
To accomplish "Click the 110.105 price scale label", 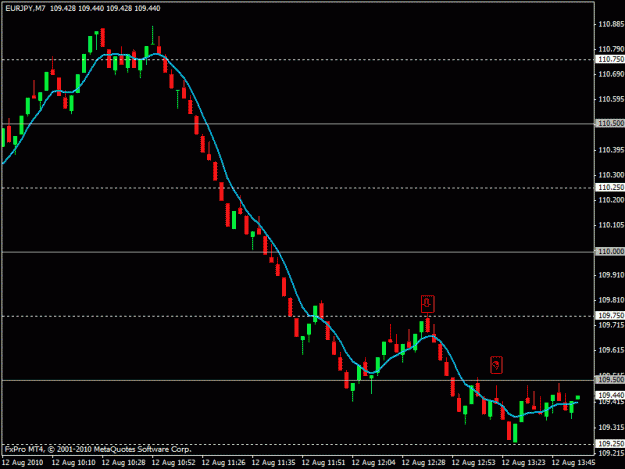I will coord(611,226).
